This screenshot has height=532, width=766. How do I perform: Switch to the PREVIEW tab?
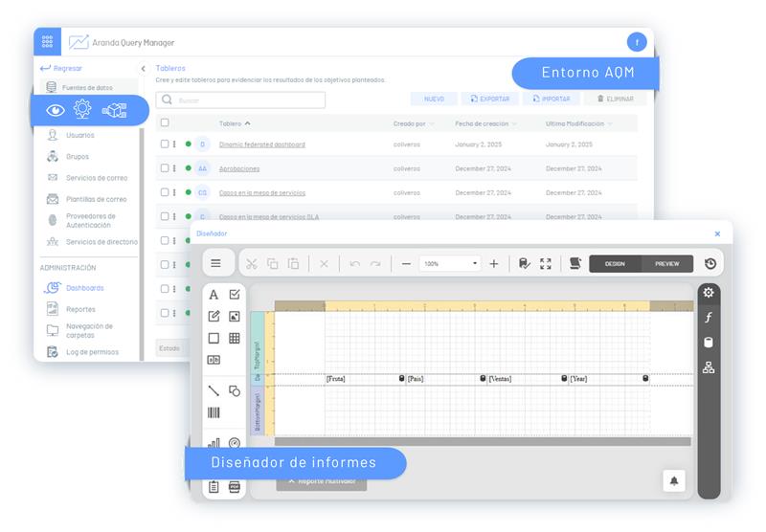pos(667,264)
